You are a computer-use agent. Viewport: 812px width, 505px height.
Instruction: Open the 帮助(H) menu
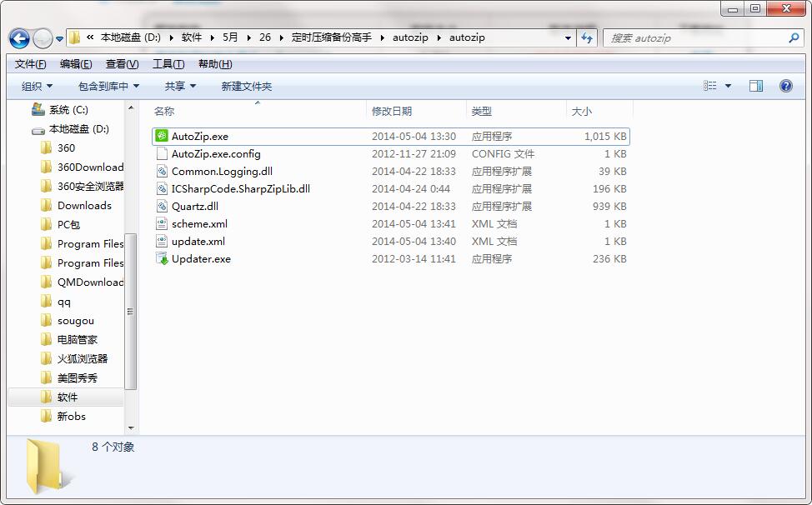215,64
